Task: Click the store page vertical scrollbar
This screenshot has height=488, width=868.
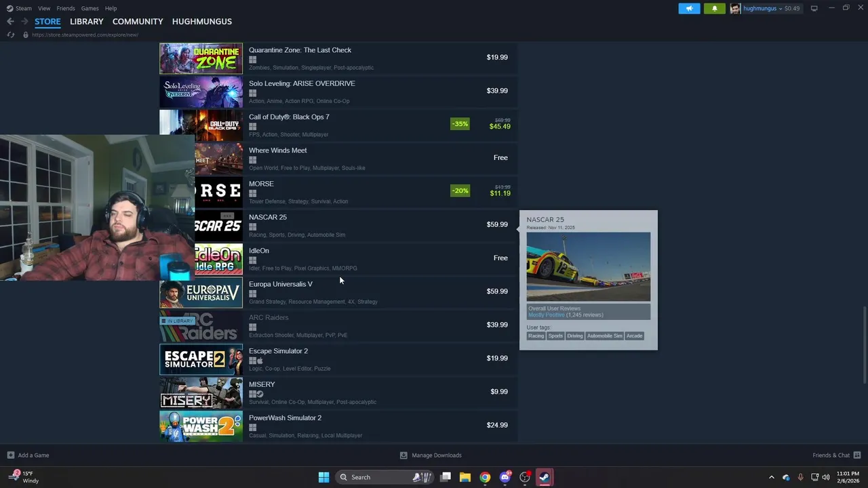Action: [864, 344]
